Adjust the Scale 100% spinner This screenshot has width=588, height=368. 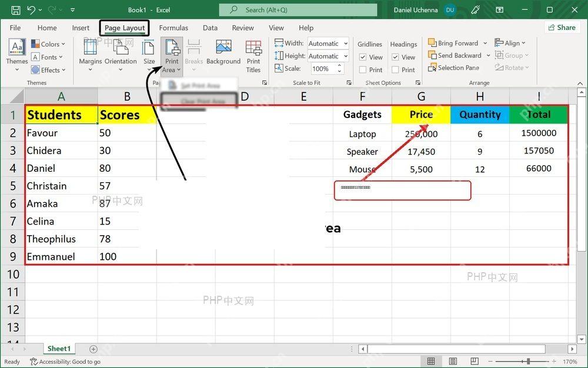[339, 69]
